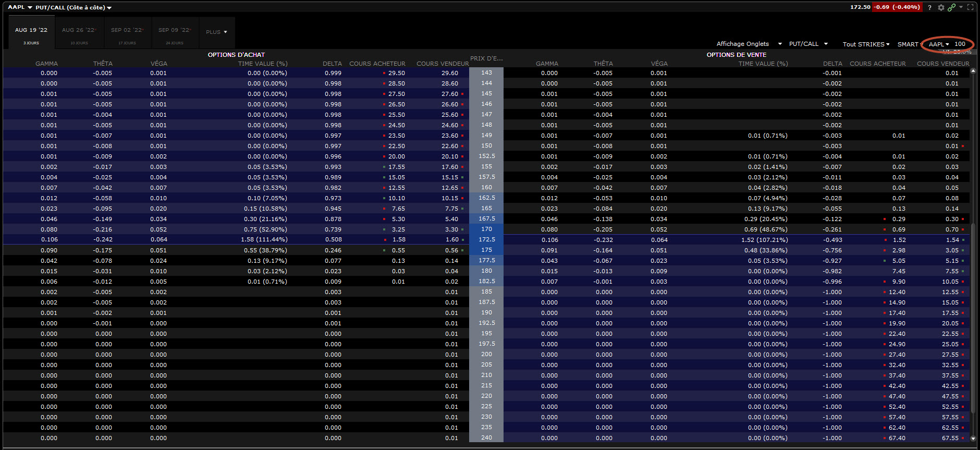Click put delta -0.493 at strike 172.5
Screen dimensions: 980x450
click(x=832, y=240)
